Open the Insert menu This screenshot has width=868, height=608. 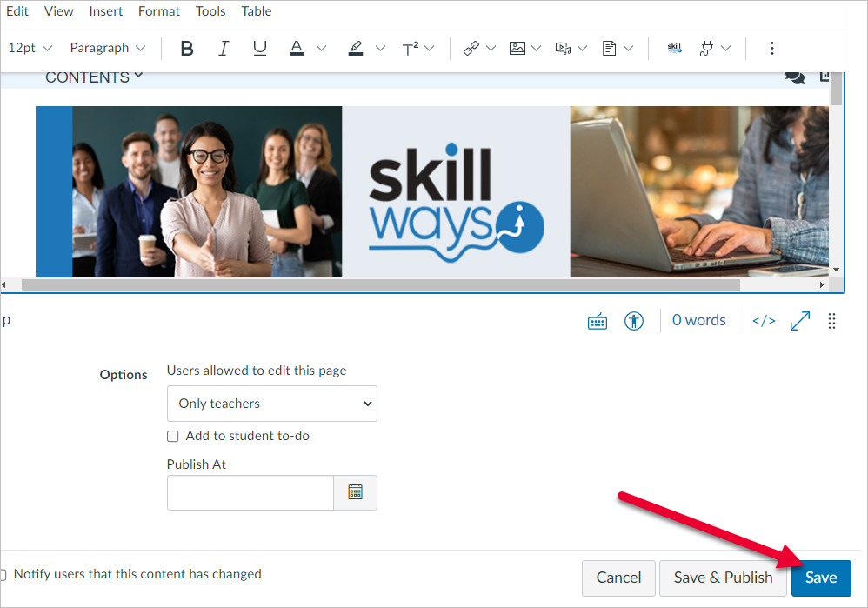tap(106, 11)
